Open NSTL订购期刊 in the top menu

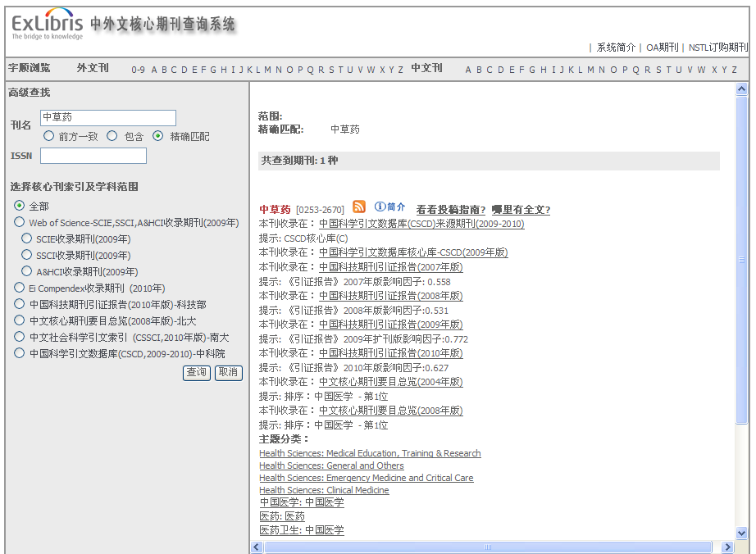point(718,48)
